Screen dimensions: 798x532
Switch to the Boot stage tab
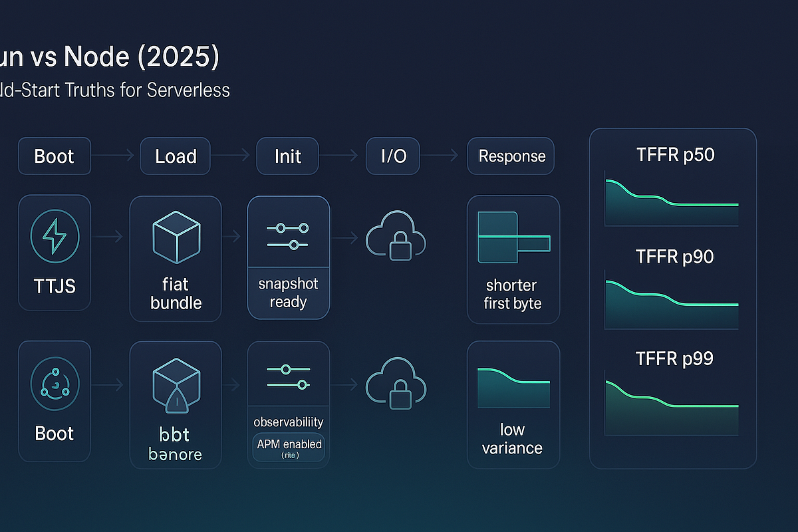(x=54, y=156)
